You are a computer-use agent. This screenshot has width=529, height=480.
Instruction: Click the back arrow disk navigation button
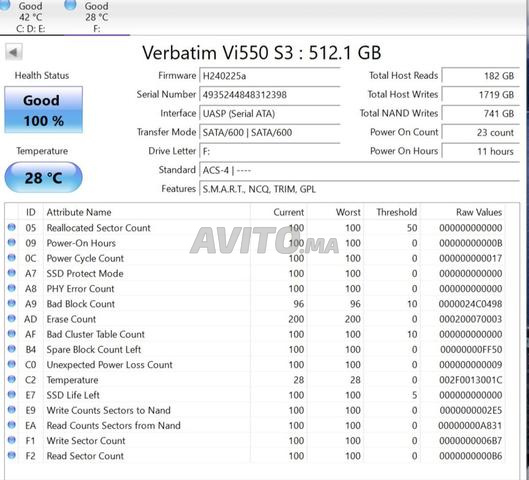(x=14, y=52)
